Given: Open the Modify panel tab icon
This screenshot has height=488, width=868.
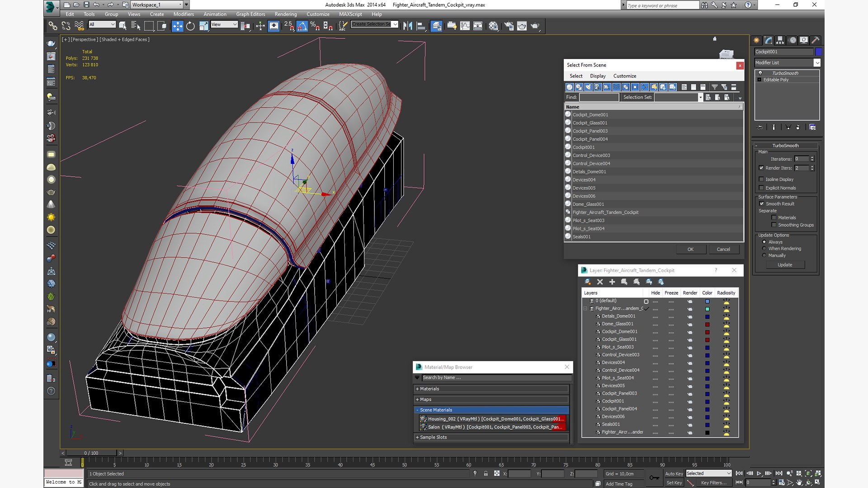Looking at the screenshot, I should (x=768, y=40).
